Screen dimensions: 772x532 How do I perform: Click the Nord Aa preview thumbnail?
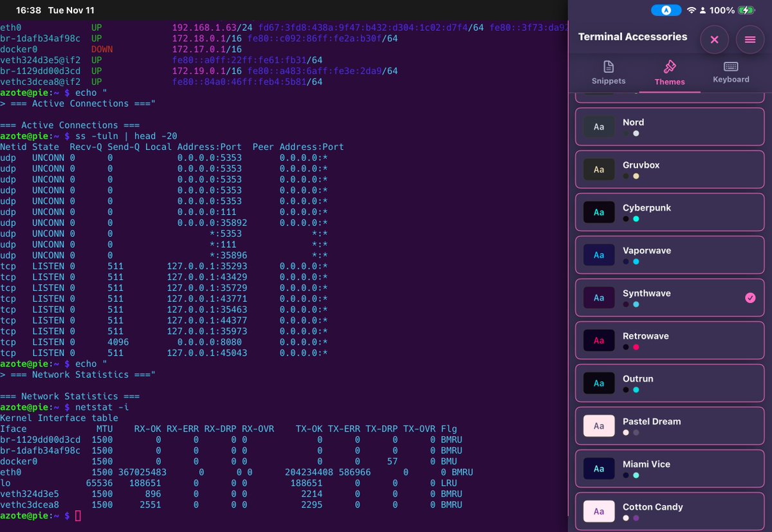[599, 127]
